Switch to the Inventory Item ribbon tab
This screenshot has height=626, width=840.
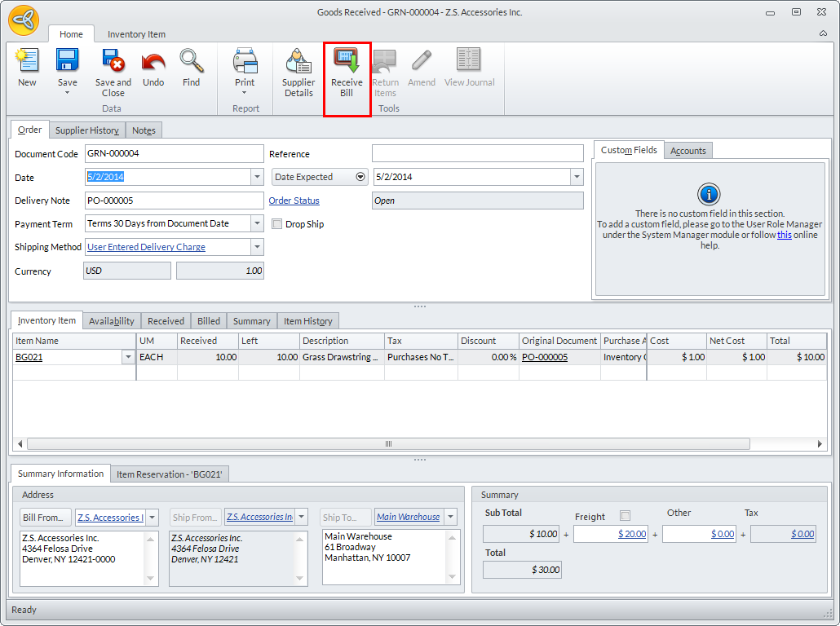(x=136, y=34)
